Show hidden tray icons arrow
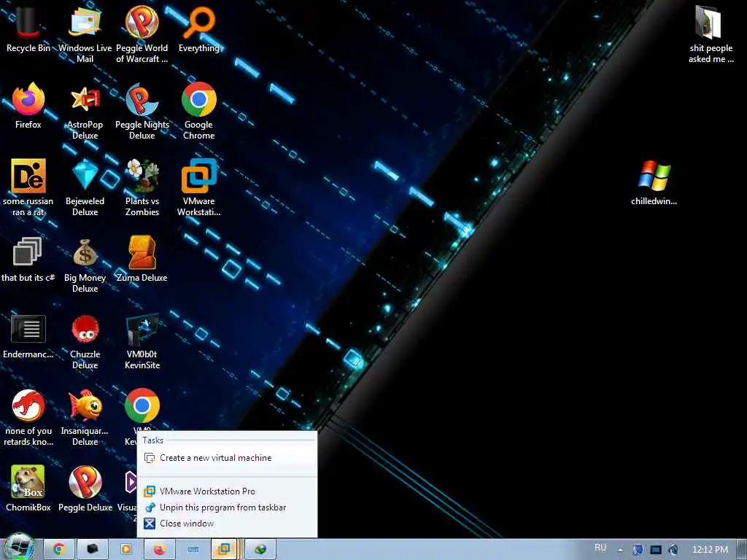The height and width of the screenshot is (560, 747). point(620,550)
